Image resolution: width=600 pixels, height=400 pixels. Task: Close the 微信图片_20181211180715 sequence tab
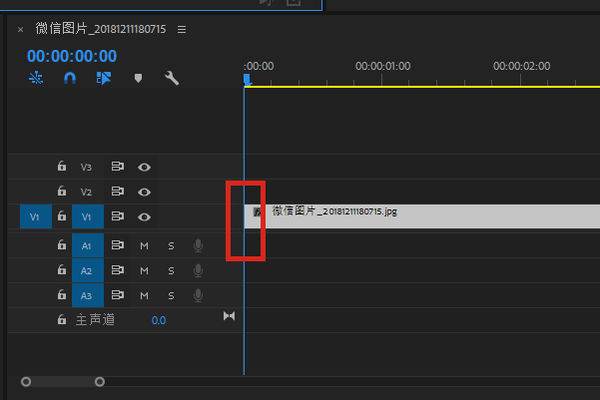pyautogui.click(x=20, y=29)
